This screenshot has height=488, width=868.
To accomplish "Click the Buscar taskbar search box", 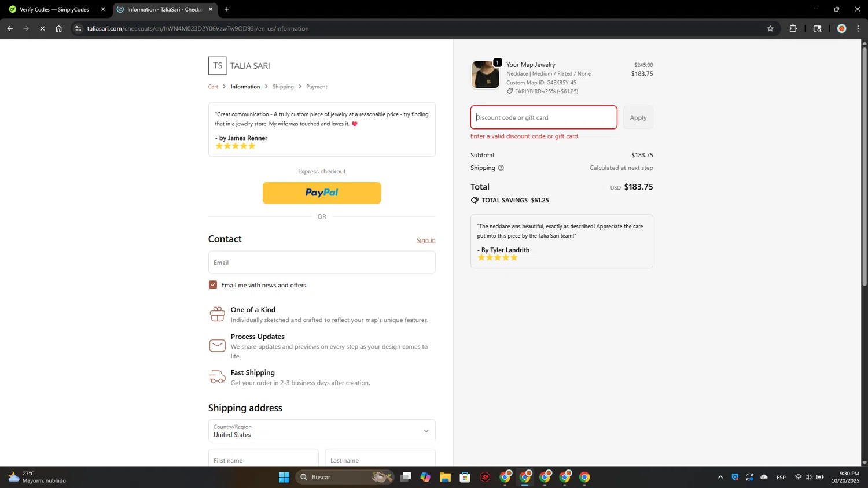I will 345,477.
